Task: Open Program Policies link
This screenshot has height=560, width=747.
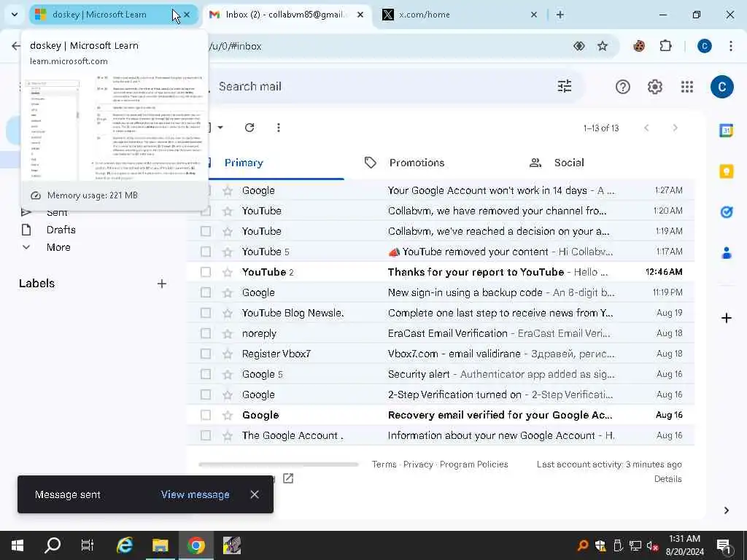Action: (x=473, y=464)
